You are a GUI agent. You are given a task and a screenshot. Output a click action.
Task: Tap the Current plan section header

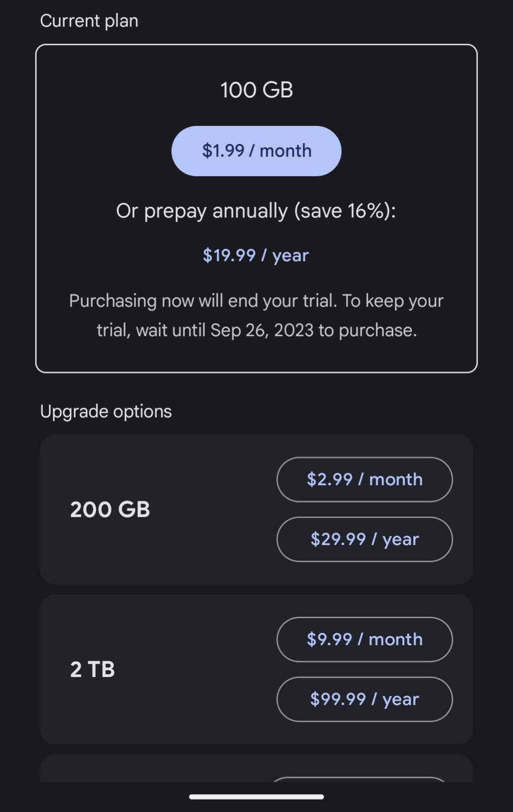[x=89, y=20]
